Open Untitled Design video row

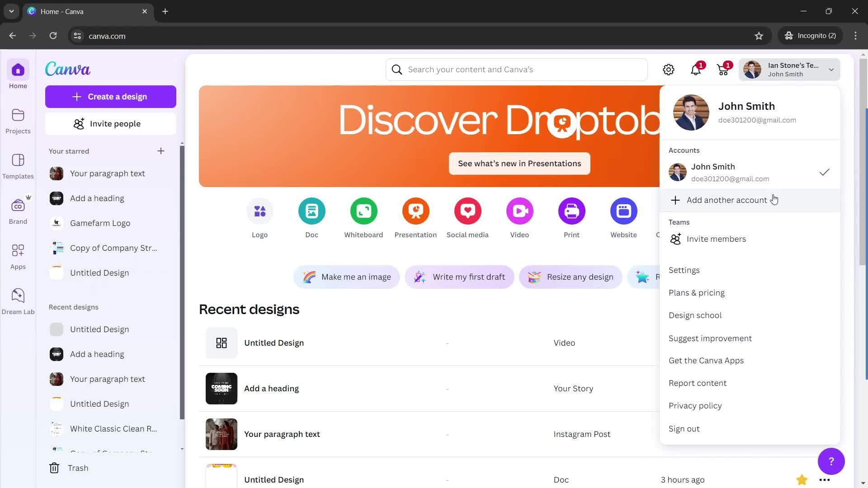coord(429,343)
